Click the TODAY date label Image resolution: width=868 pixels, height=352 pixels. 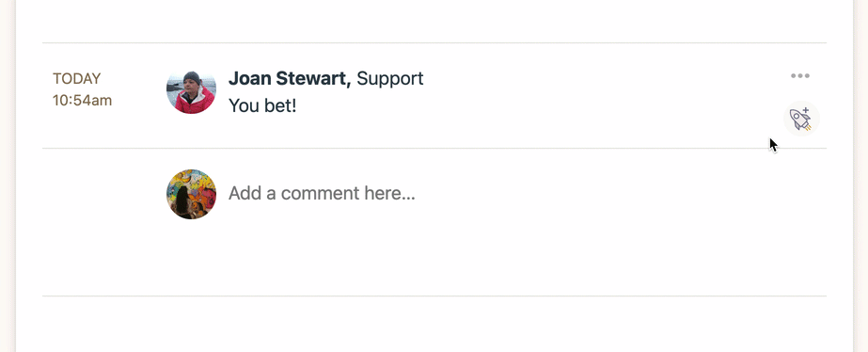(77, 79)
